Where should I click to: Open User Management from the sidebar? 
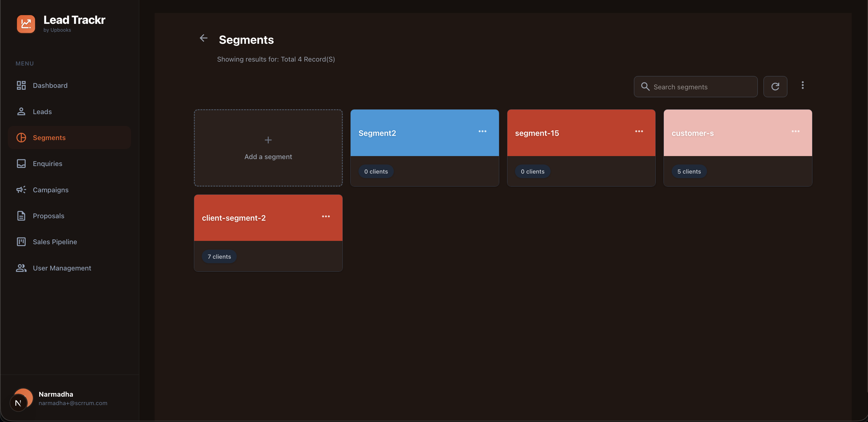[62, 268]
